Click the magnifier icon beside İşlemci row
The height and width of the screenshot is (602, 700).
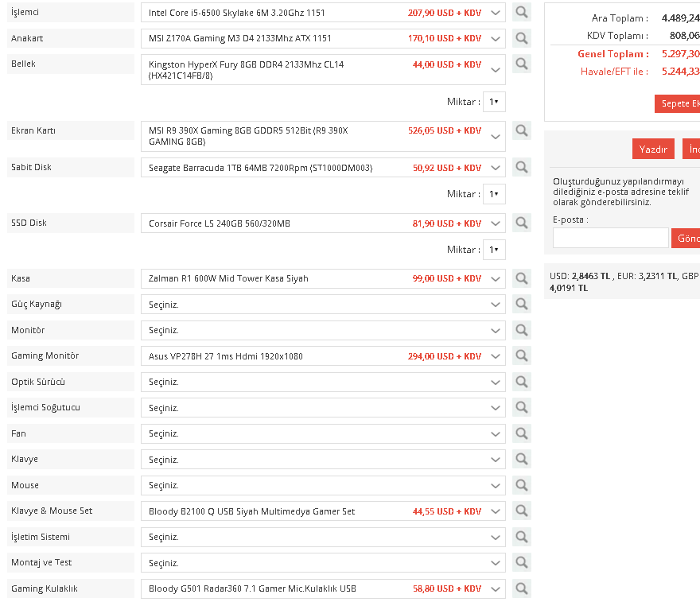[x=521, y=13]
